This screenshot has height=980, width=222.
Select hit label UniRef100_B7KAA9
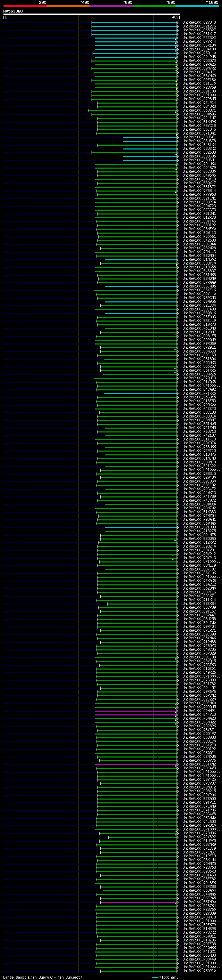click(x=199, y=283)
